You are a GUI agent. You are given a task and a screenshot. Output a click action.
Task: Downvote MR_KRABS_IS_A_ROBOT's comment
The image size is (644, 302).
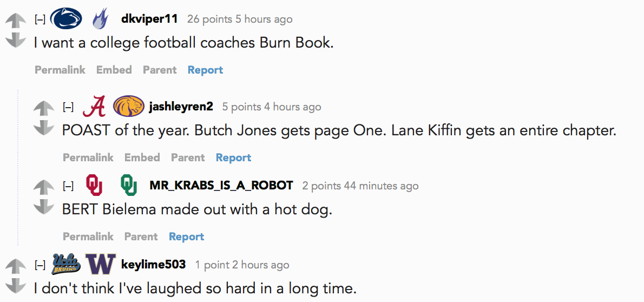[43, 207]
